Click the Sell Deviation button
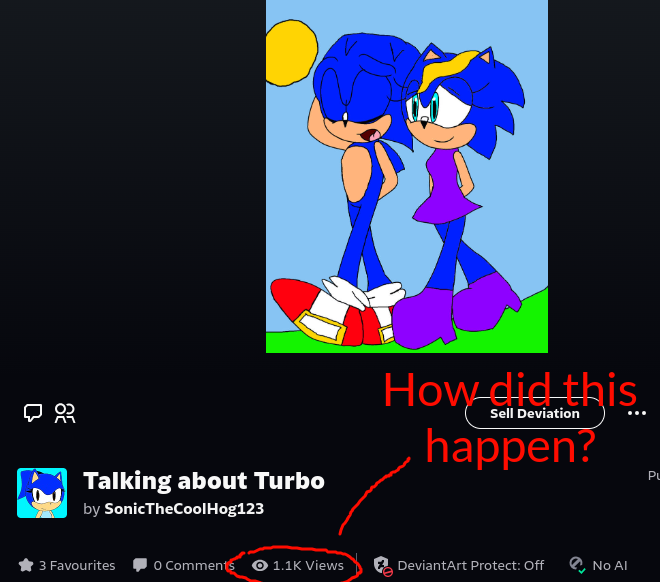This screenshot has height=582, width=660. click(535, 413)
